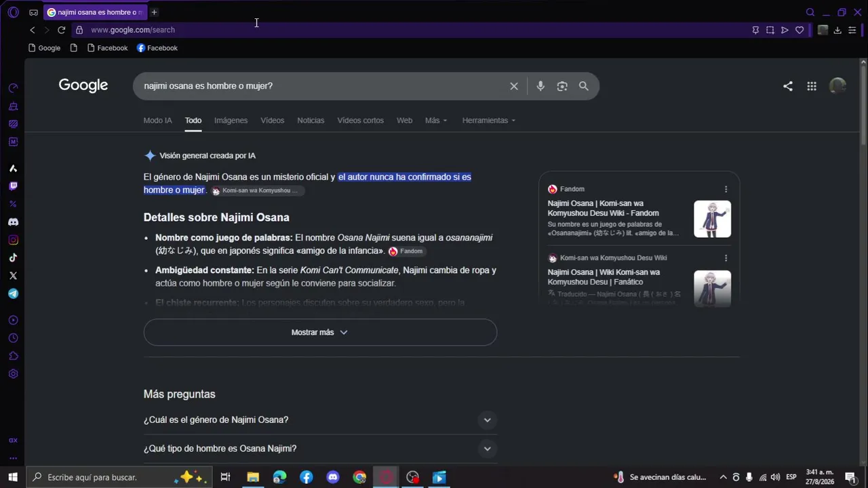Expand '¿Qué tipo de hombre es Osana Najimi?'
The image size is (868, 488).
click(320, 449)
